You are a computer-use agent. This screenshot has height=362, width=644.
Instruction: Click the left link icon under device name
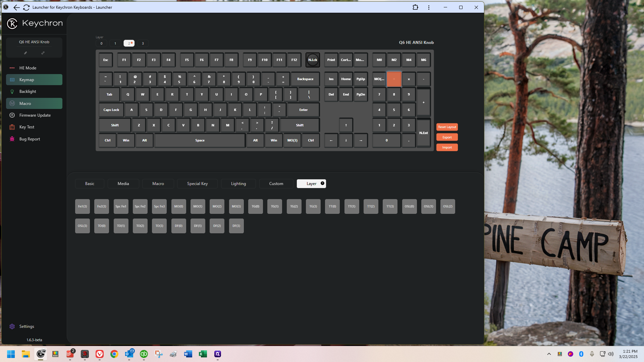[25, 53]
